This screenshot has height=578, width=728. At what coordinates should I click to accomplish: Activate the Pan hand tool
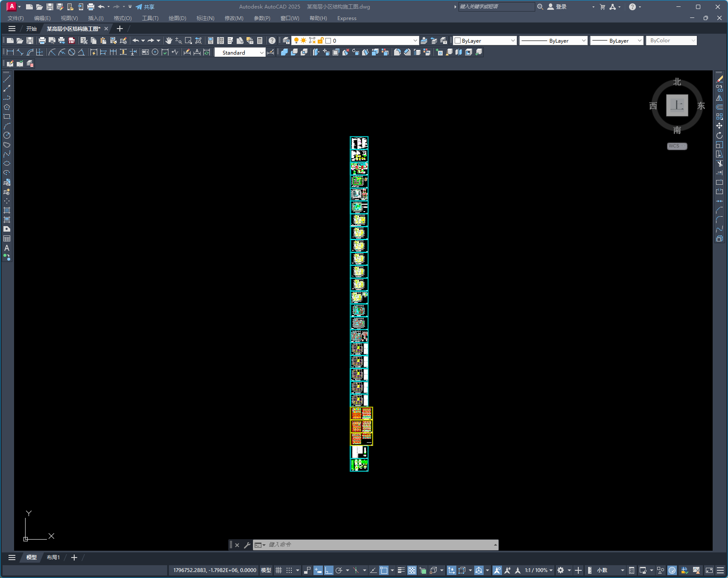(169, 41)
